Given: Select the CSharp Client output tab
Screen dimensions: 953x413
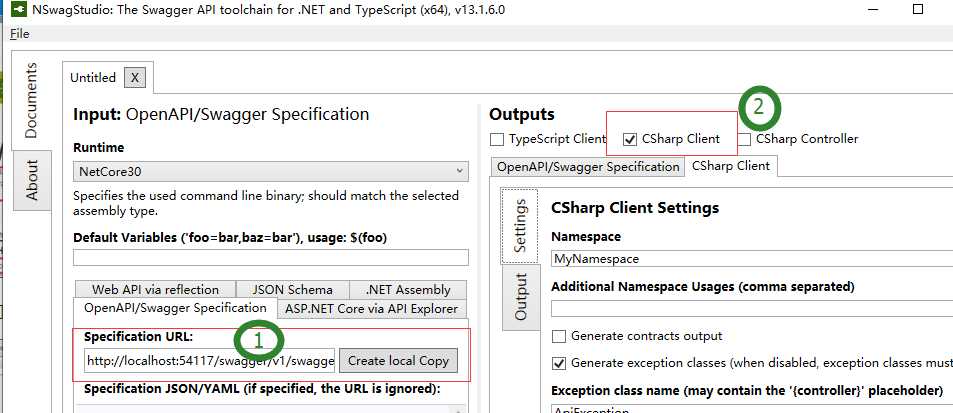Looking at the screenshot, I should click(x=731, y=166).
